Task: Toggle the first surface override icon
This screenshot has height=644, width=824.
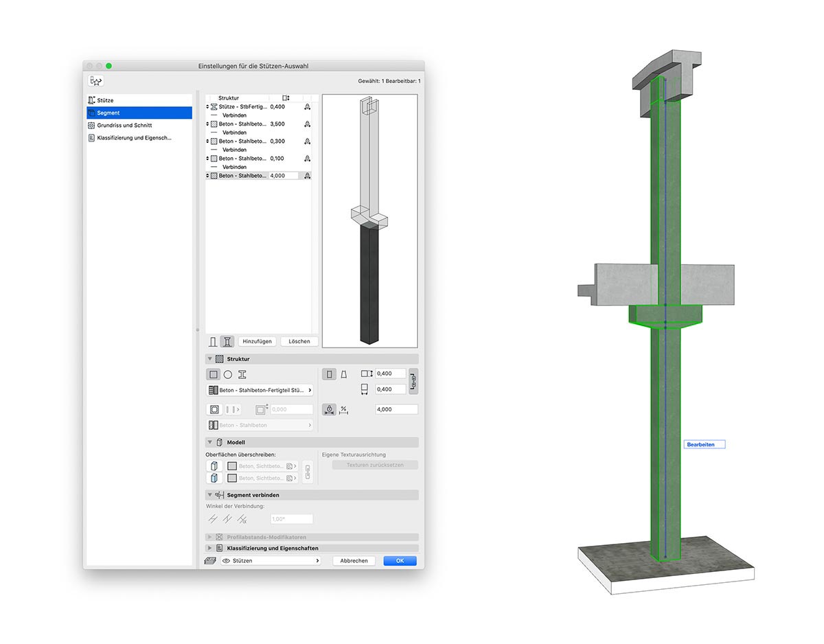Action: point(214,466)
